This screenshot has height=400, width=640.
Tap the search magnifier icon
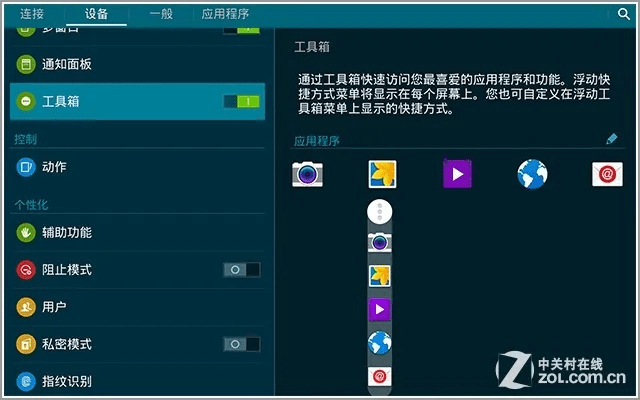tap(622, 13)
